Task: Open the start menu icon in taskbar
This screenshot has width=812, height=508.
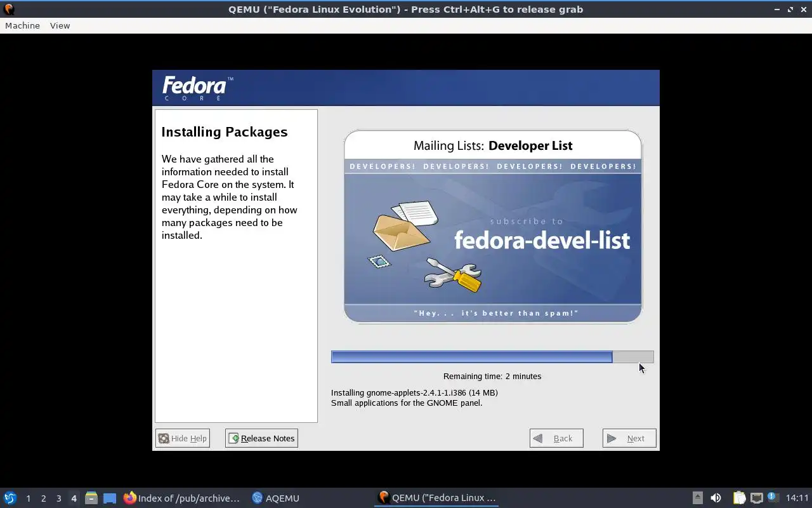Action: tap(10, 498)
